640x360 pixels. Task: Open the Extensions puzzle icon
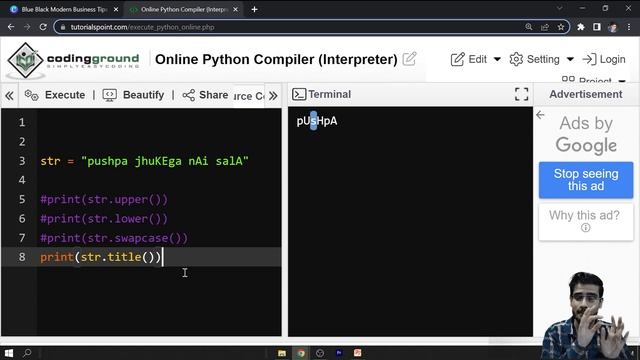tap(581, 27)
